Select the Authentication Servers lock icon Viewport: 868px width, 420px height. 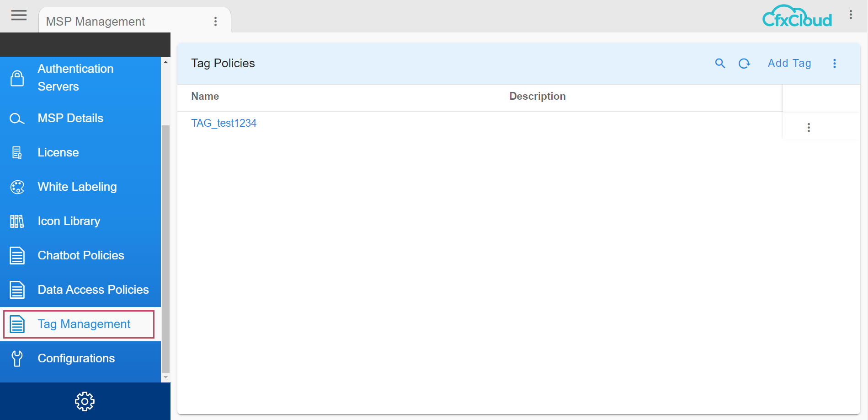17,78
